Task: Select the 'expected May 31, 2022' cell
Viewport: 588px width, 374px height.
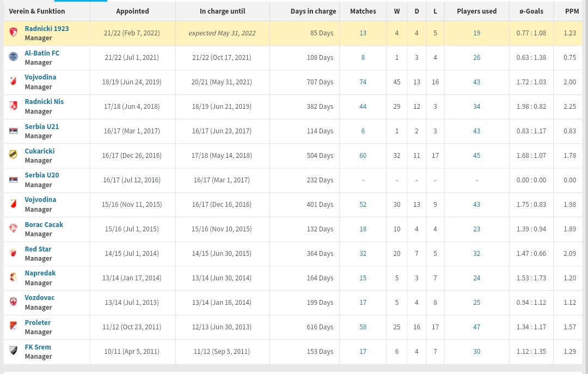Action: (x=222, y=33)
